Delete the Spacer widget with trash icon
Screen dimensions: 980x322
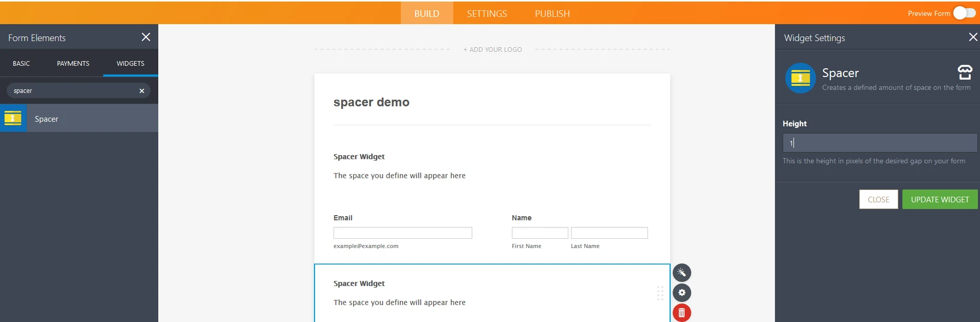681,313
